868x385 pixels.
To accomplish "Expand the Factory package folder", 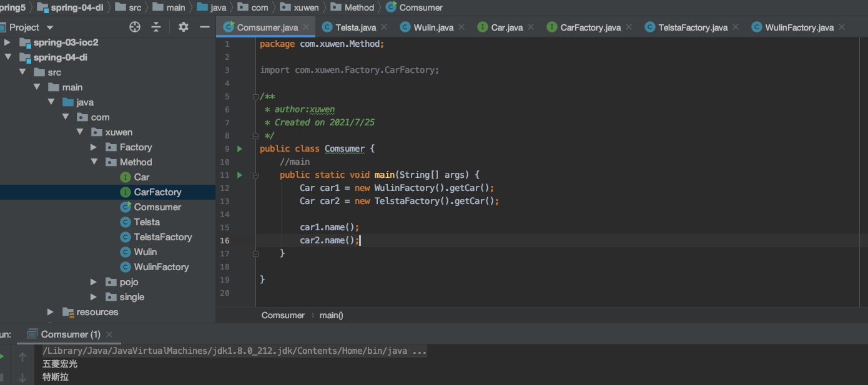I will (x=94, y=147).
